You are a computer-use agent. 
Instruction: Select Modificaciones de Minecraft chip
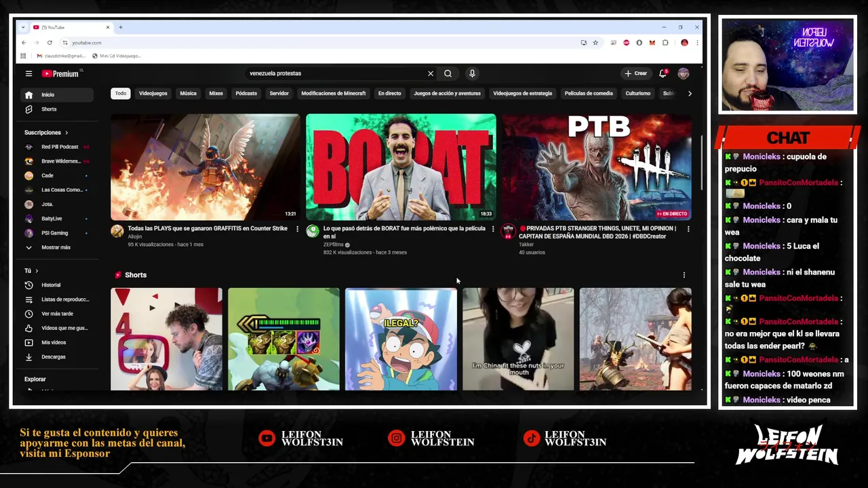(334, 94)
